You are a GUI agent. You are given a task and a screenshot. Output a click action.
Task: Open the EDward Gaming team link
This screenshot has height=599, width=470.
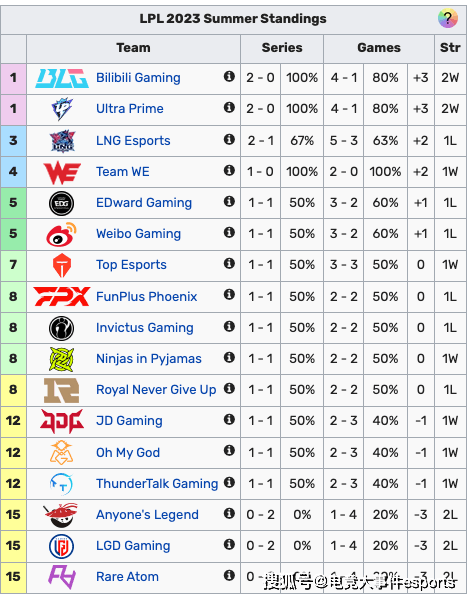click(144, 202)
